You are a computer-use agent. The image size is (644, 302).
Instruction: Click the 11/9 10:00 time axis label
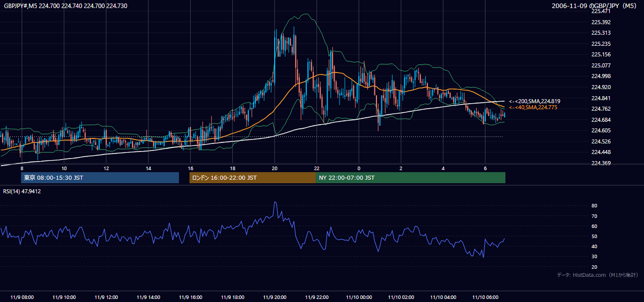click(64, 297)
